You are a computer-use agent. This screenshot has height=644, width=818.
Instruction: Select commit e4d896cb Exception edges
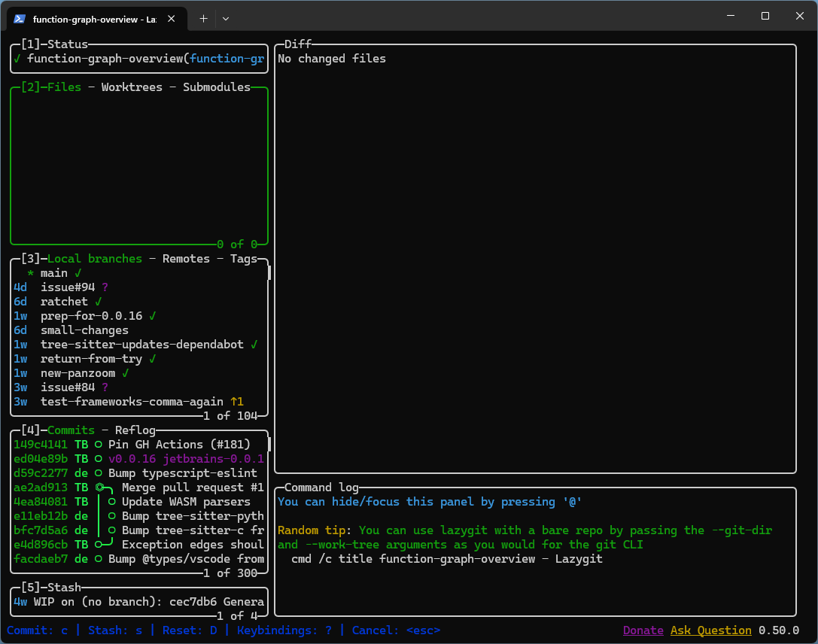pos(140,545)
